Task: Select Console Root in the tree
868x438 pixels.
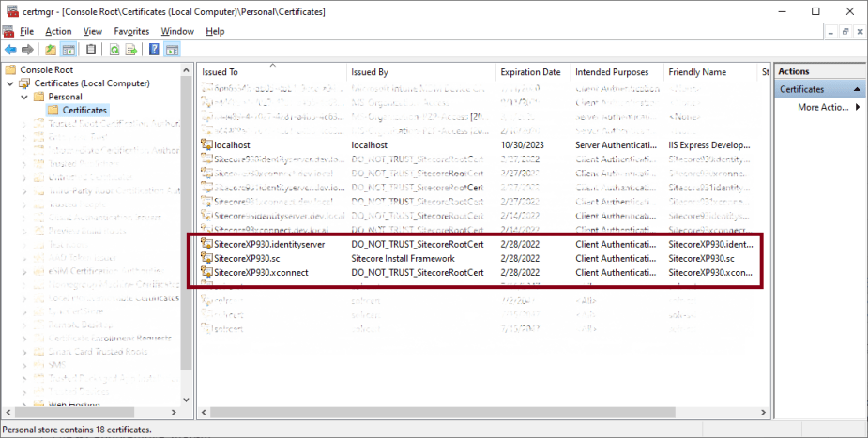Action: [x=47, y=69]
